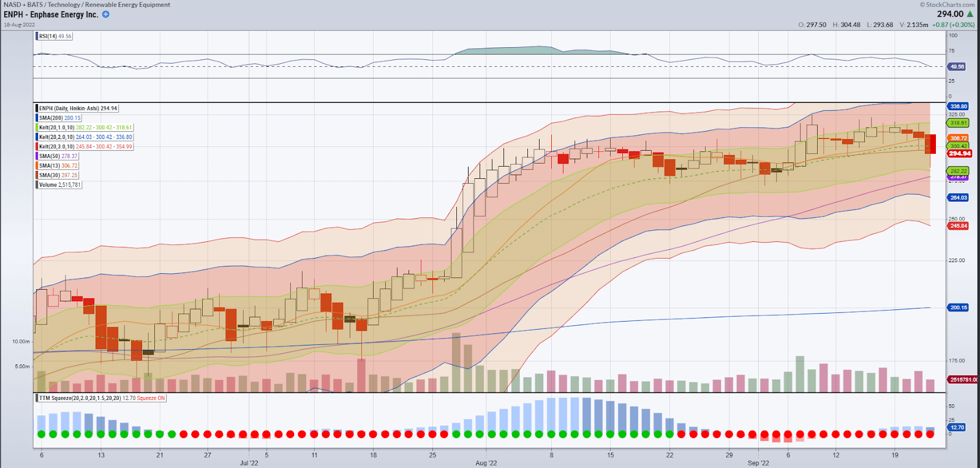The width and height of the screenshot is (980, 468).
Task: Click the RSI(14) 49.56 indicator legend
Action: 54,36
